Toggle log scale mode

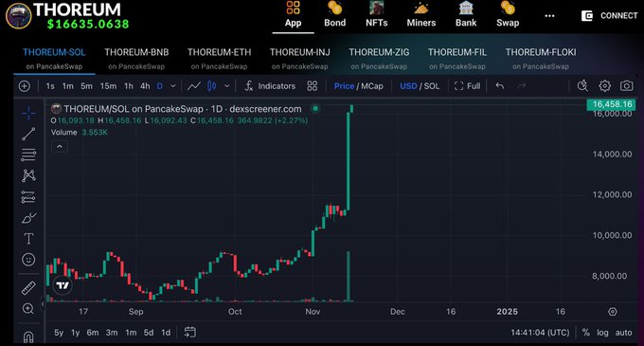tap(602, 333)
